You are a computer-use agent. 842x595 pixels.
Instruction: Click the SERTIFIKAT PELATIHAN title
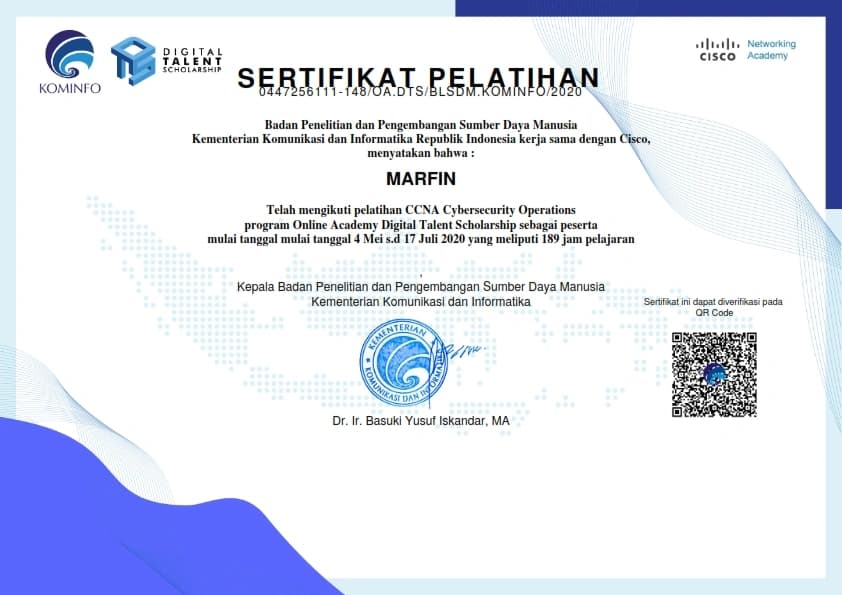pos(417,77)
